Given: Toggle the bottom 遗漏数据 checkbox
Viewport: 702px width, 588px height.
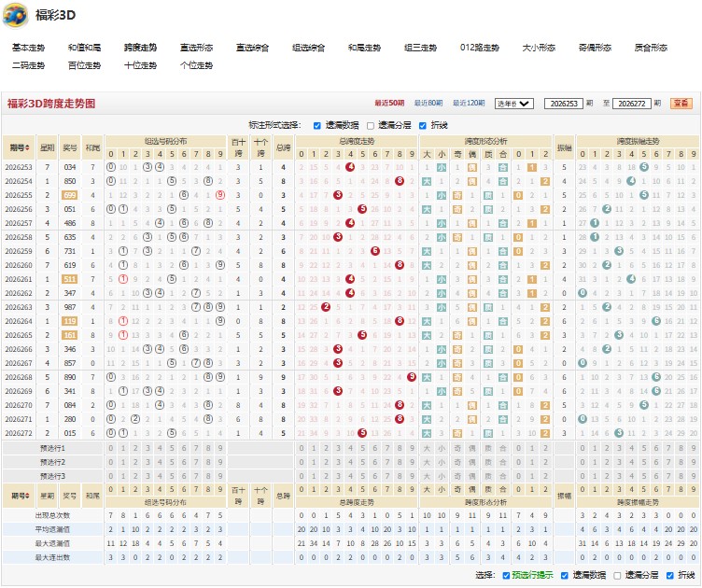Looking at the screenshot, I should 565,575.
